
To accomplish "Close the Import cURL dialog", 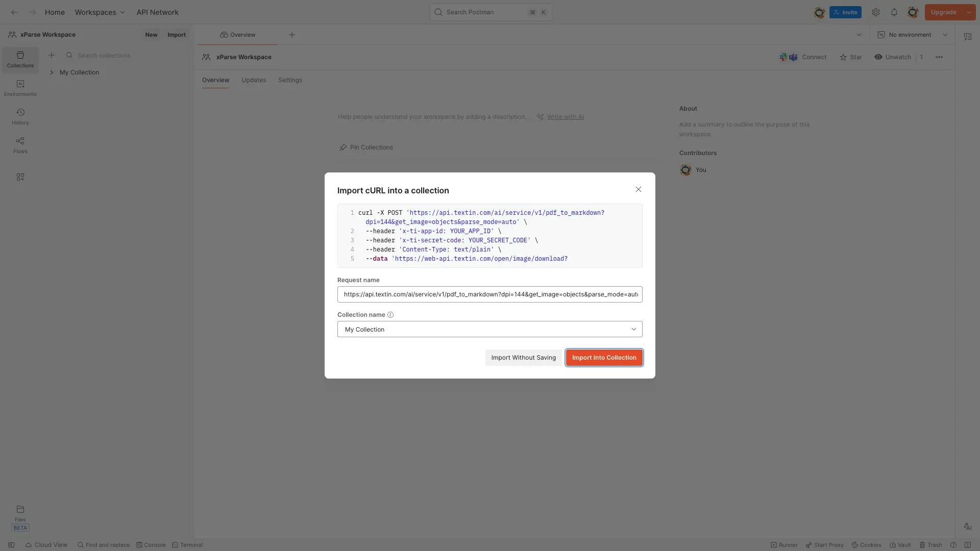I will (x=638, y=189).
